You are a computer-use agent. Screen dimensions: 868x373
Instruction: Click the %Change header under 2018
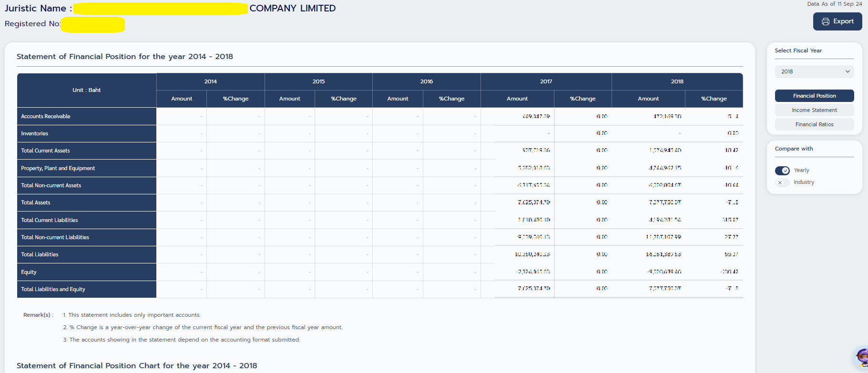coord(714,99)
